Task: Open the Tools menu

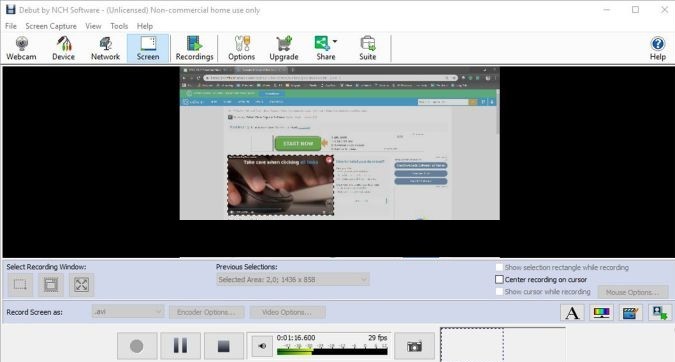Action: [x=119, y=26]
